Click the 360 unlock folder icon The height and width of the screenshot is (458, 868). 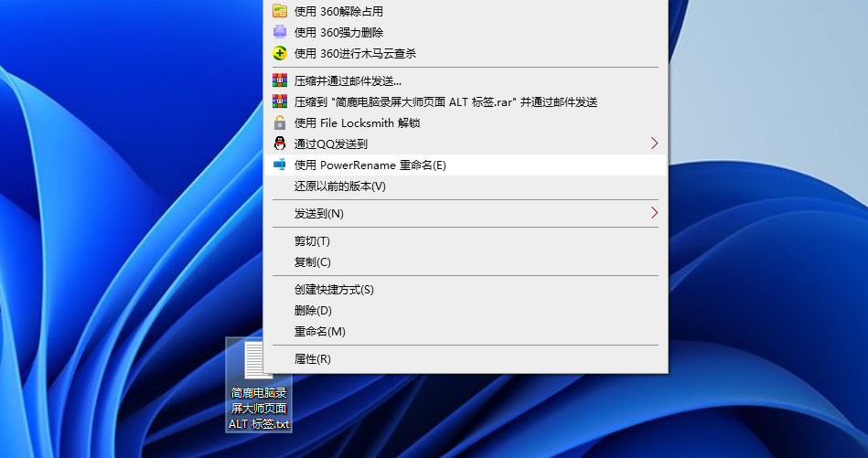[x=280, y=11]
